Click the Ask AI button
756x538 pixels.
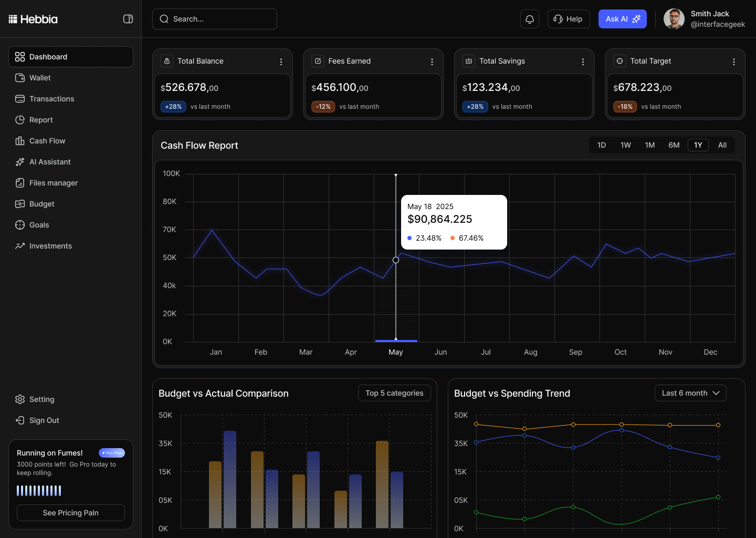[x=622, y=19]
